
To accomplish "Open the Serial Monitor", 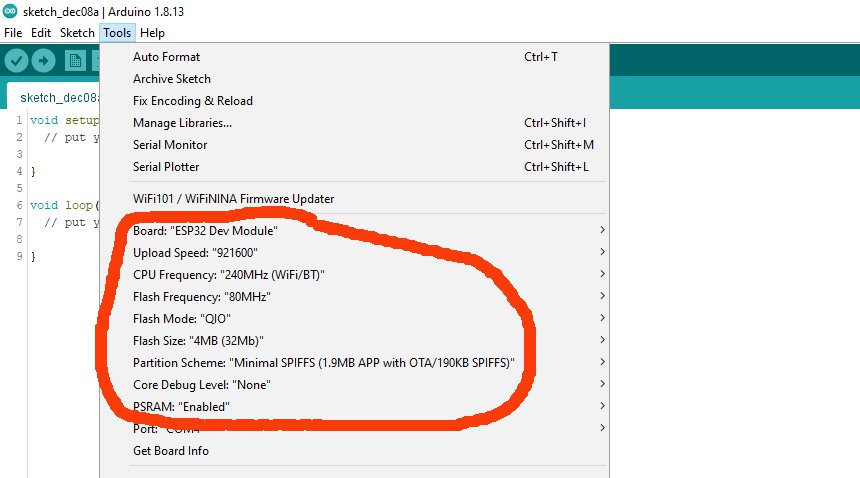I will pyautogui.click(x=354, y=145).
